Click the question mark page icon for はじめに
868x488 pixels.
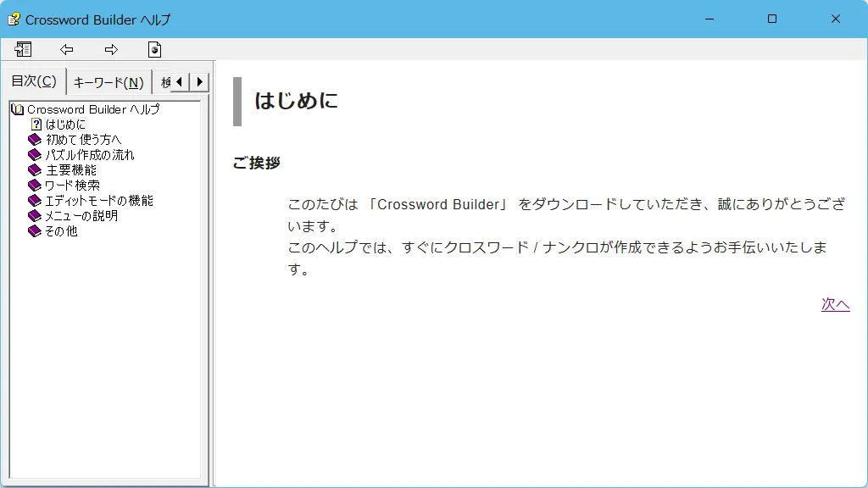tap(36, 125)
